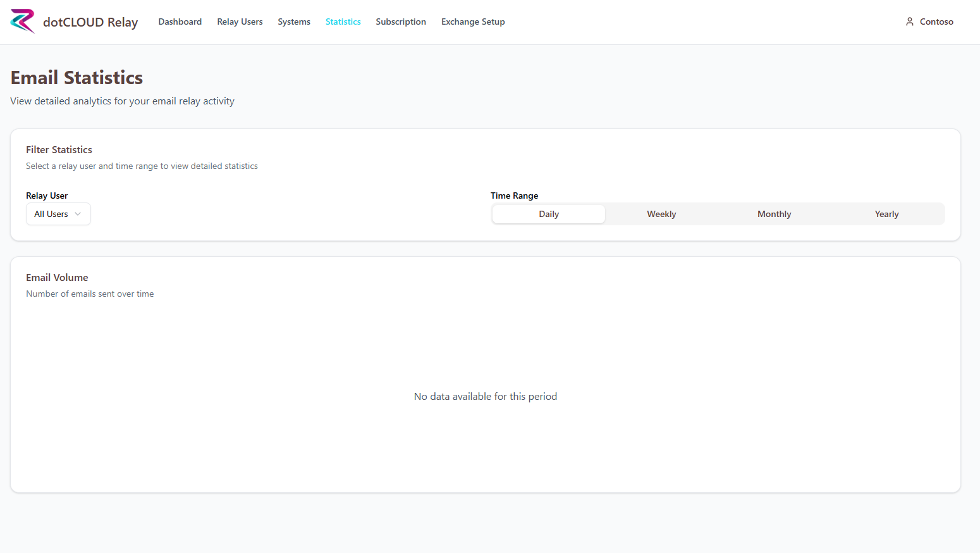Screen dimensions: 980x553
Task: Open the Relay Users page
Action: [x=240, y=22]
